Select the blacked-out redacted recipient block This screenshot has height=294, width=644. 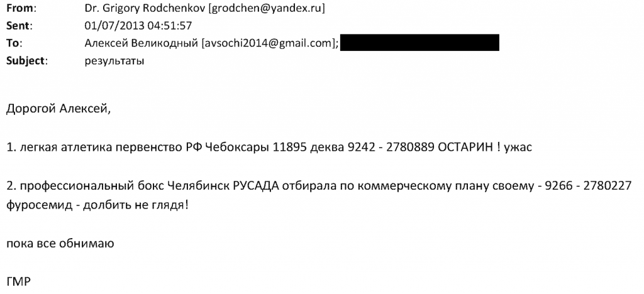click(419, 43)
